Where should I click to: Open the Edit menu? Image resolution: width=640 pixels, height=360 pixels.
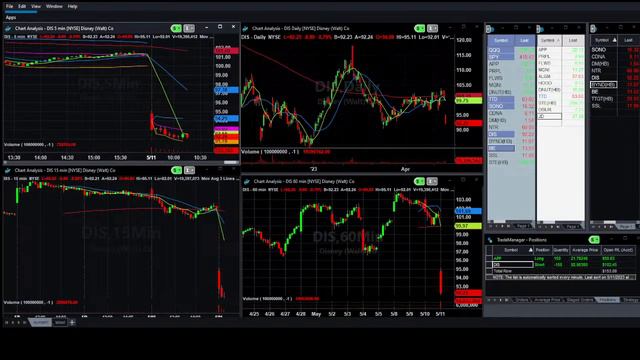(x=22, y=7)
